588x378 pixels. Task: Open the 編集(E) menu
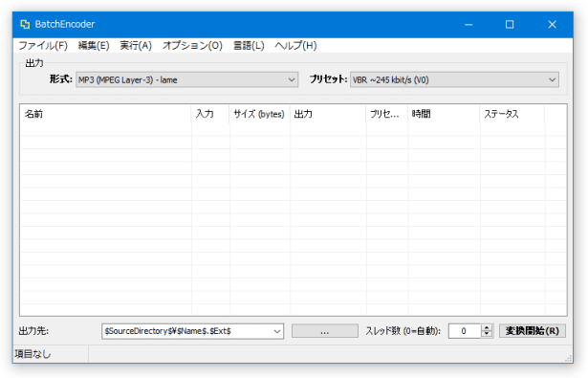tap(94, 46)
